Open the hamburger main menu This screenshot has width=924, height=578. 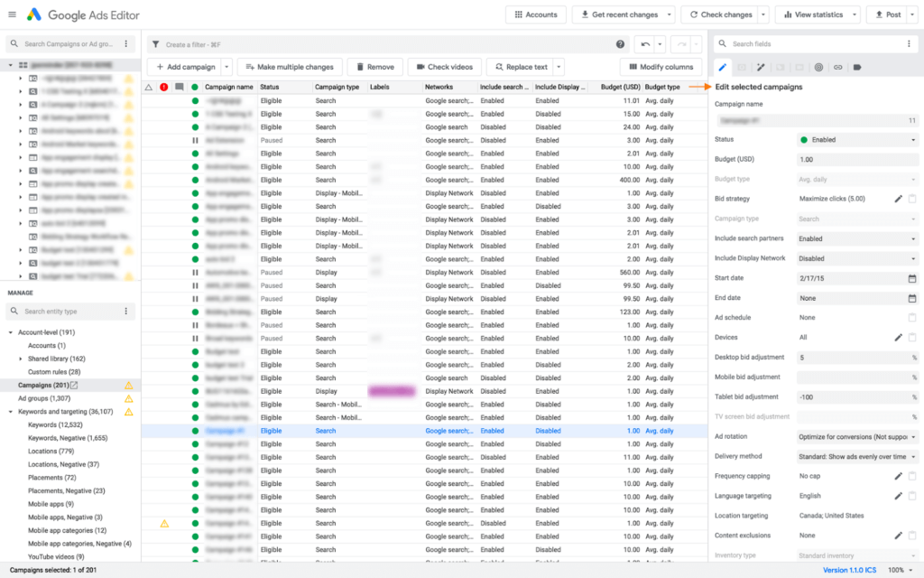pyautogui.click(x=12, y=14)
